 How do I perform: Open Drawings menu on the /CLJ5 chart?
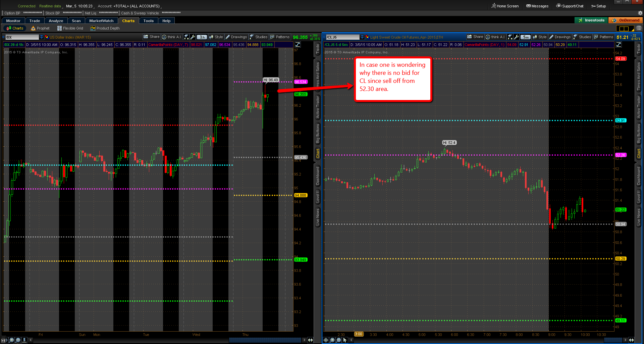[x=560, y=37]
